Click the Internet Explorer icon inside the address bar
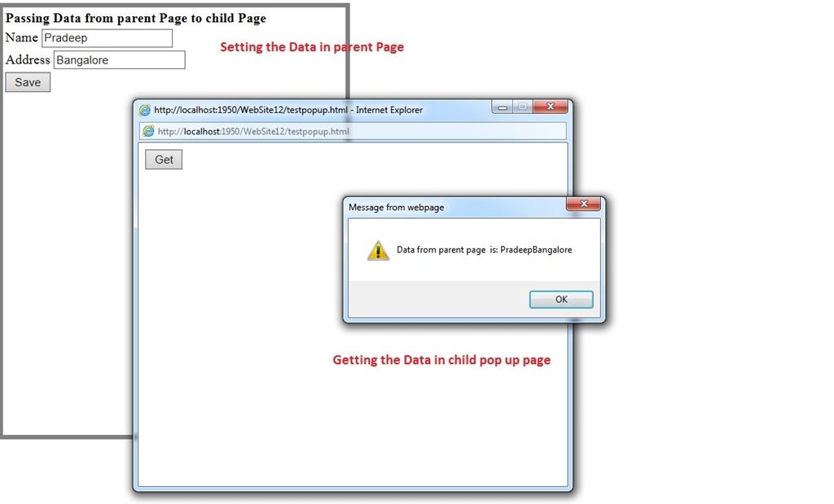The width and height of the screenshot is (834, 504). 147,130
